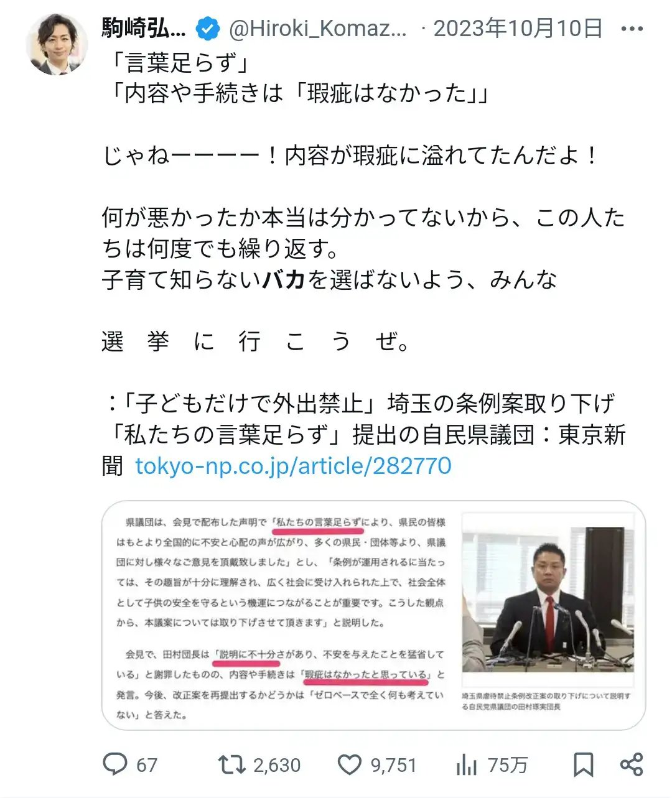672x798 pixels.
Task: Tap the 2,630 retweet count
Action: click(x=277, y=765)
